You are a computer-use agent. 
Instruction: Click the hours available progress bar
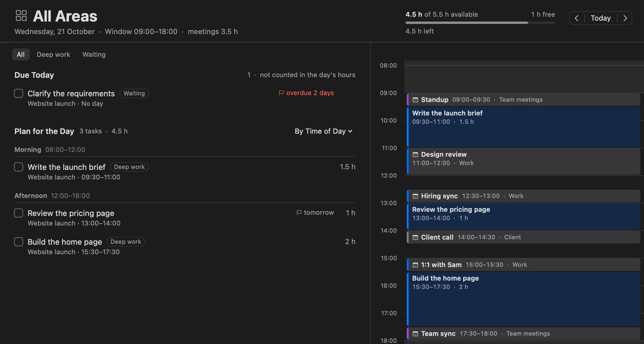(480, 23)
